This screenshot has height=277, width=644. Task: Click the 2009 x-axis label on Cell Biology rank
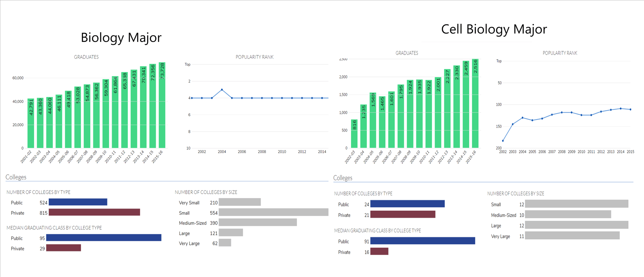572,152
